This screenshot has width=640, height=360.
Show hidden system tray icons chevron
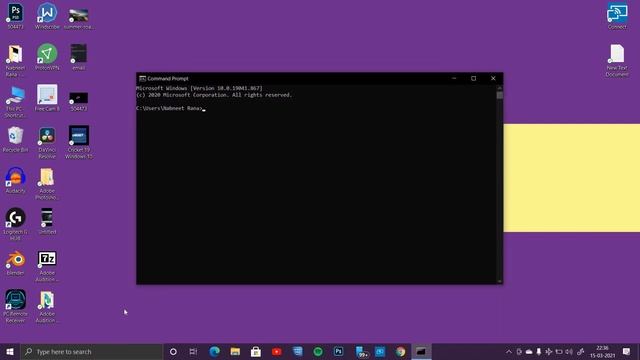tap(509, 351)
